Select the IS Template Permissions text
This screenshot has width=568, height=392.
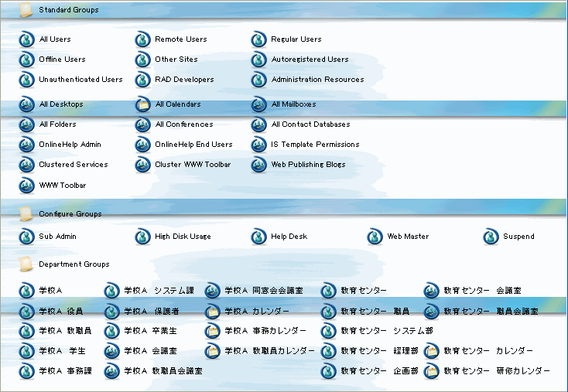tap(315, 145)
